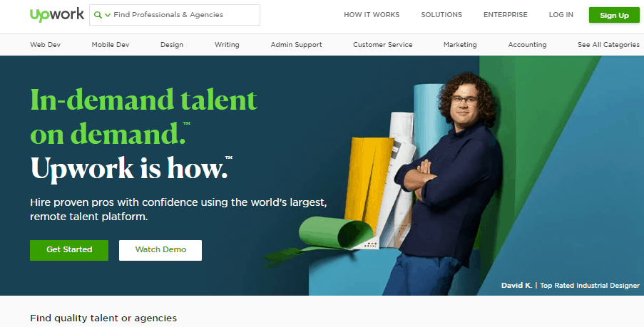Select the Web Dev category
644x327 pixels.
coord(44,45)
